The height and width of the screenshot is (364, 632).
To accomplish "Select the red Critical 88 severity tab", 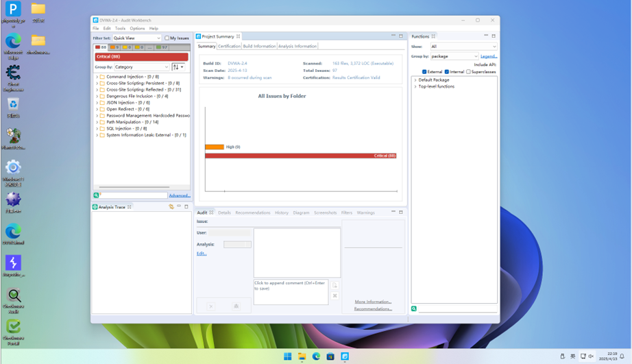I will [101, 47].
